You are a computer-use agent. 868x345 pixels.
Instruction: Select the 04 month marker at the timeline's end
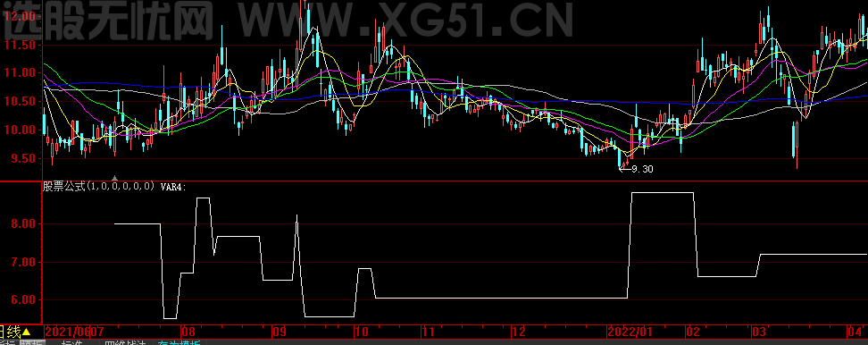(x=855, y=332)
